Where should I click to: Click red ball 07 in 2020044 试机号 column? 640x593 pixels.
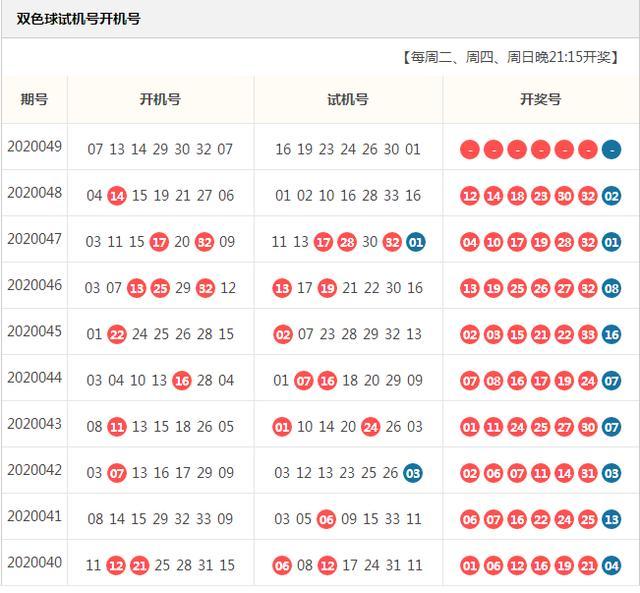coord(303,381)
